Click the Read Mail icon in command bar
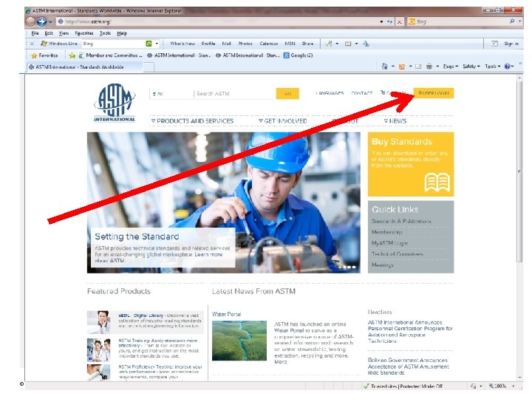Viewport: 532px width, 399px height. tap(418, 66)
